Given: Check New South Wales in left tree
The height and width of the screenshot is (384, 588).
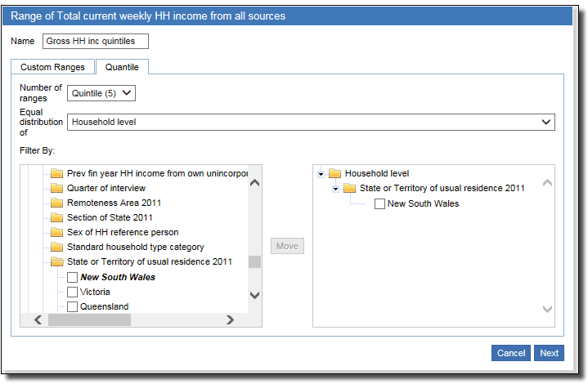Looking at the screenshot, I should [x=72, y=277].
